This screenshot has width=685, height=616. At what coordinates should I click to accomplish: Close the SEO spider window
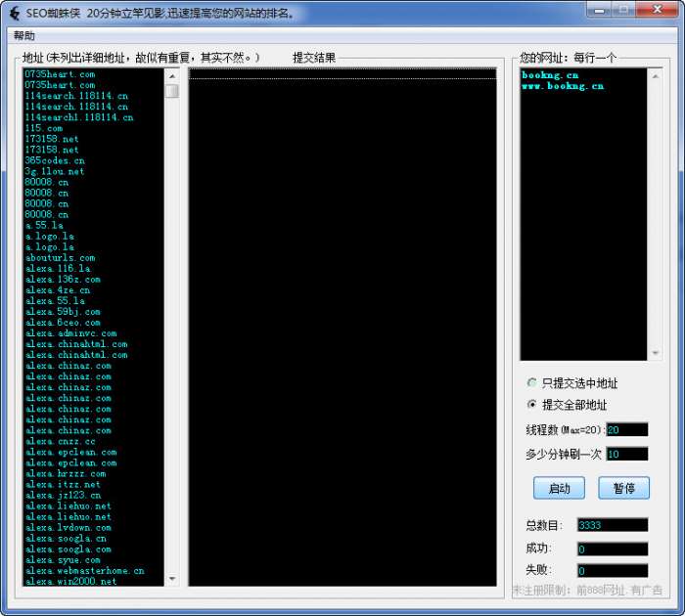657,10
